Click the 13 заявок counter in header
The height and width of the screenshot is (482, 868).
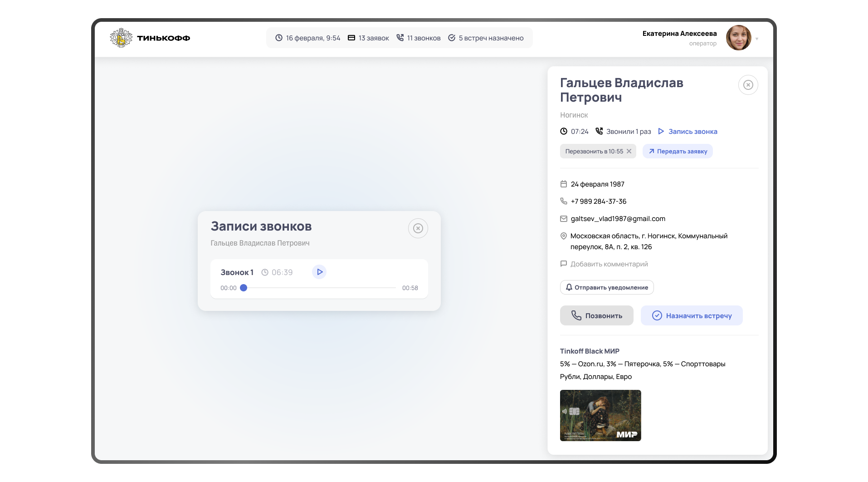pyautogui.click(x=368, y=38)
